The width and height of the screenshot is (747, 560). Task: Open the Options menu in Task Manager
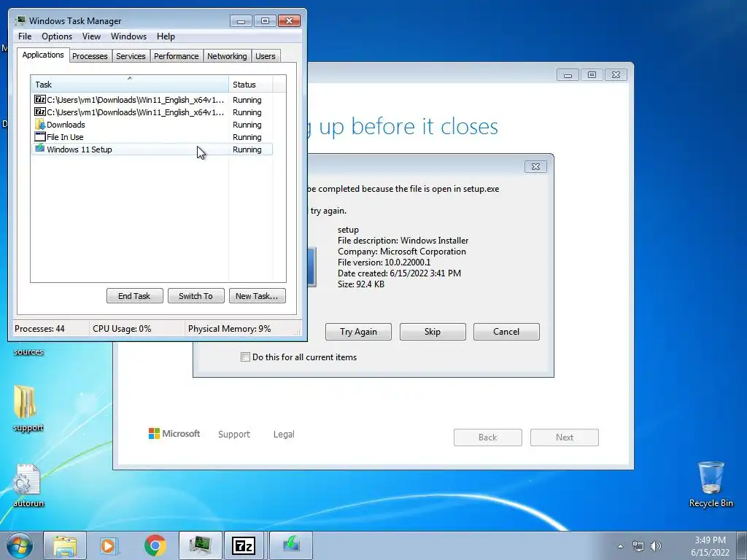coord(57,36)
